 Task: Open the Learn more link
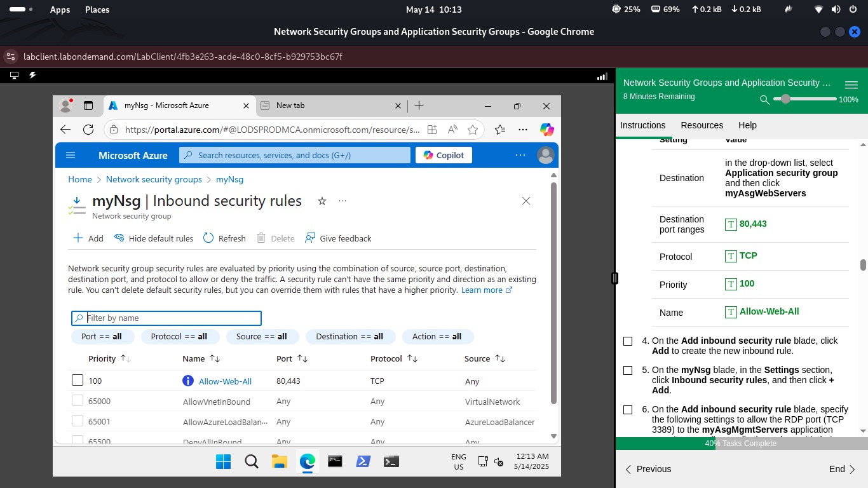click(x=482, y=290)
